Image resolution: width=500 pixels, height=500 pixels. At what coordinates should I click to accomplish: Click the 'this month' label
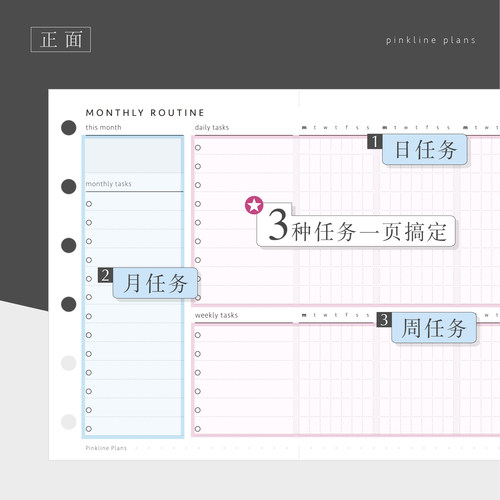coord(103,127)
